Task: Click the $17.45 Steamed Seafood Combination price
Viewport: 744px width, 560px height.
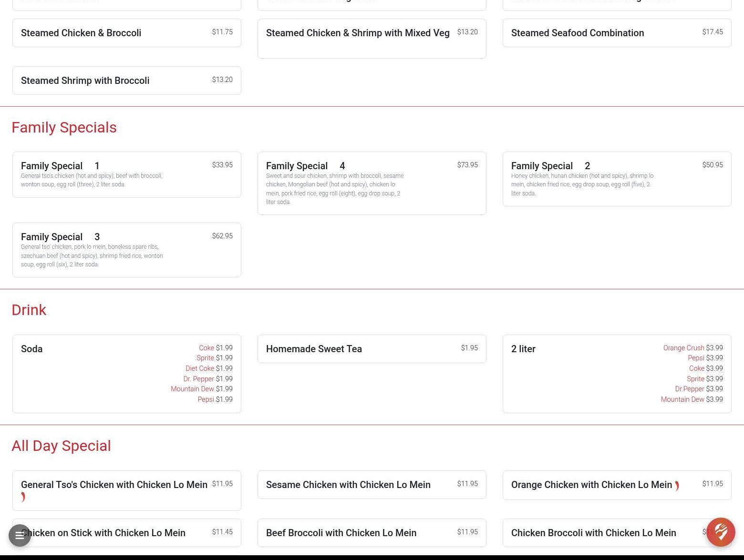Action: tap(713, 32)
